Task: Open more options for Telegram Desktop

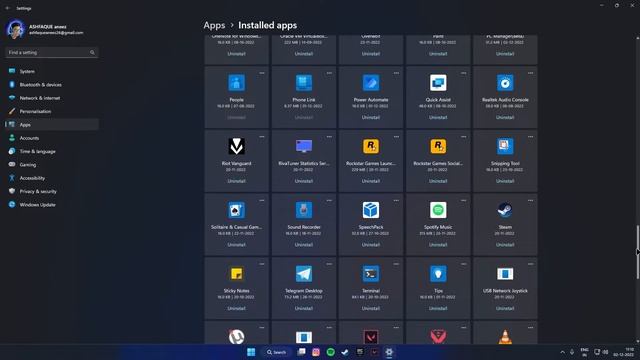Action: point(329,264)
